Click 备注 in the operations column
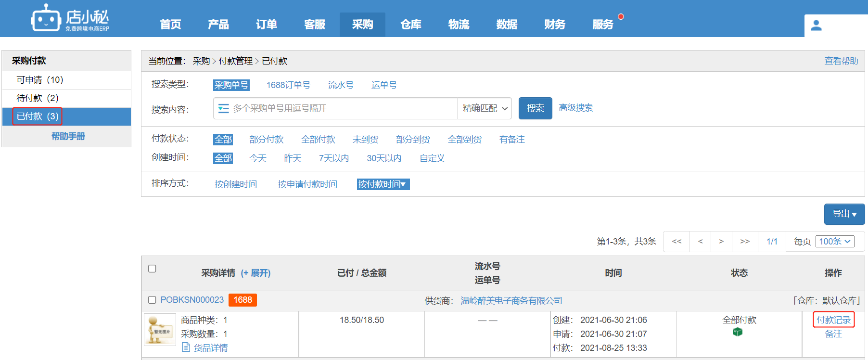 (833, 334)
